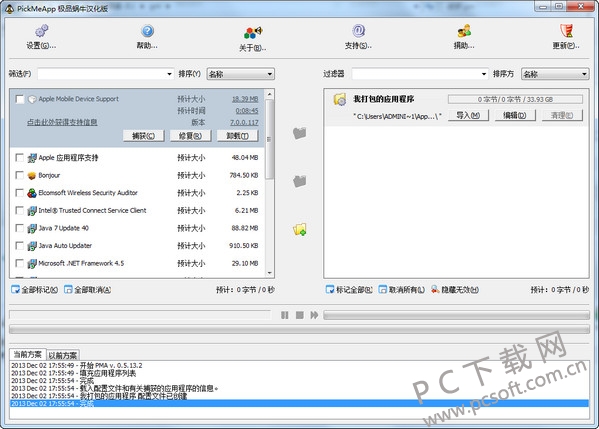Image resolution: width=599 pixels, height=429 pixels.
Task: Open the 关于 about icon
Action: point(253,32)
